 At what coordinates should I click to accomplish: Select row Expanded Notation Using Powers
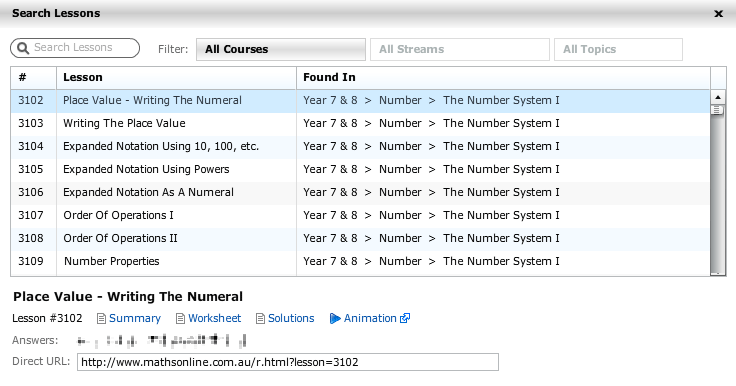[360, 170]
